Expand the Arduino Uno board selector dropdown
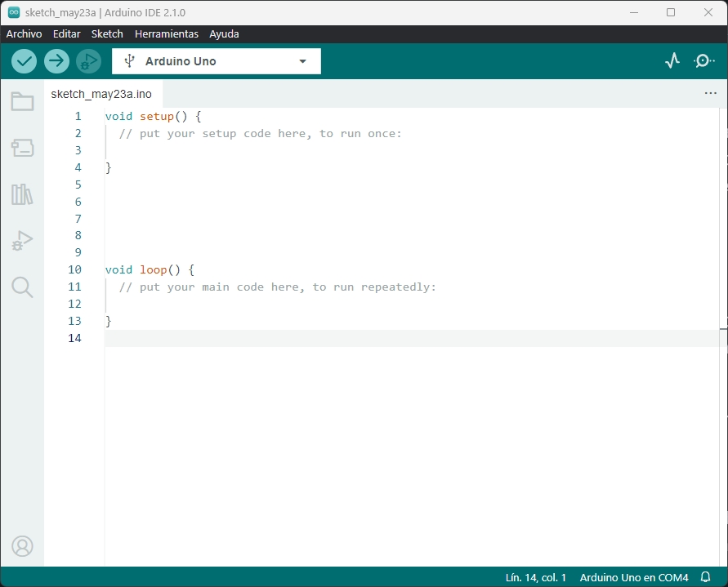 click(x=217, y=61)
